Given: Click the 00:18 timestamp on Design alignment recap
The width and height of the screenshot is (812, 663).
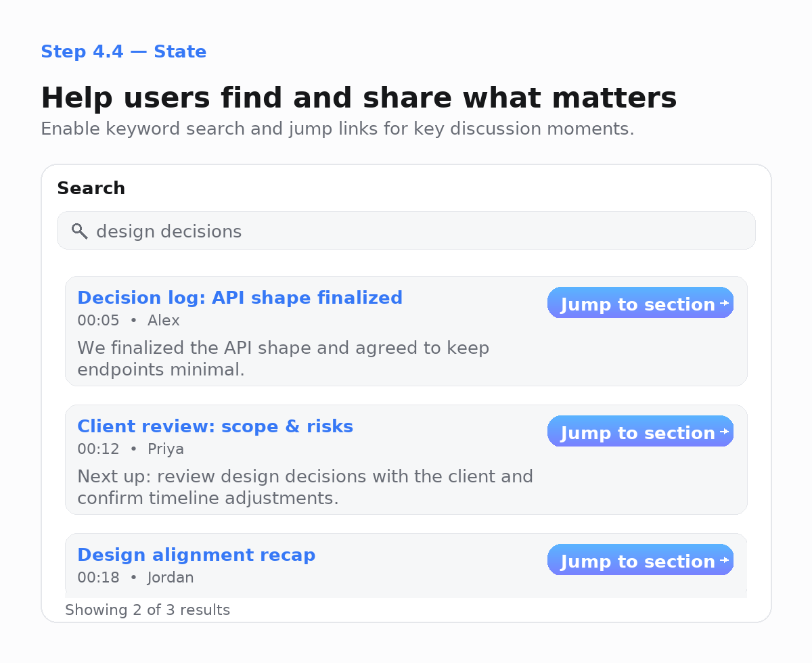Looking at the screenshot, I should click(98, 577).
